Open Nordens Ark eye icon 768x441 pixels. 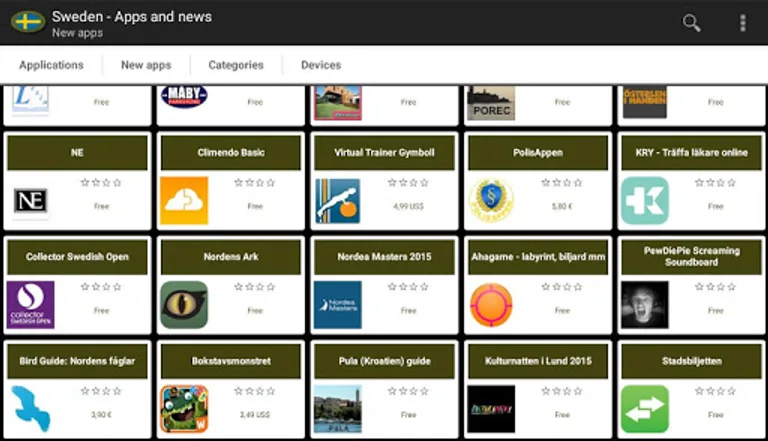[x=184, y=305]
